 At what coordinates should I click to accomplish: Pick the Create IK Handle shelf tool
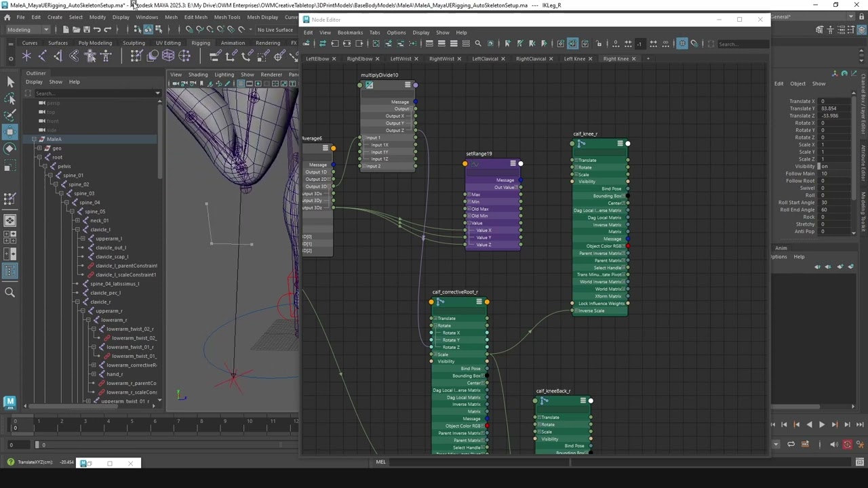point(58,56)
